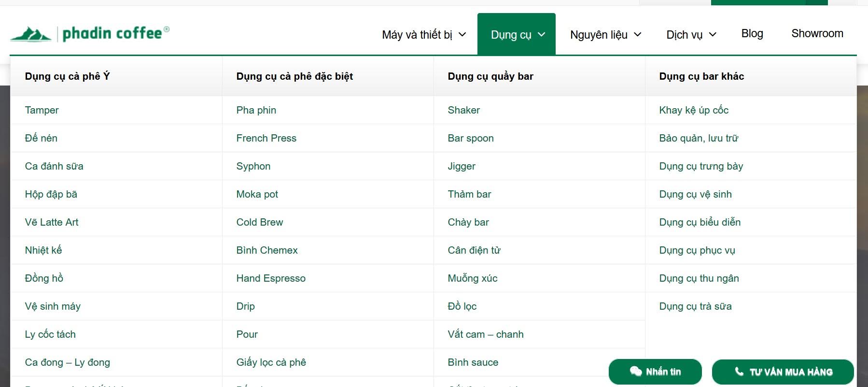Go to the Đế nén category

point(41,138)
